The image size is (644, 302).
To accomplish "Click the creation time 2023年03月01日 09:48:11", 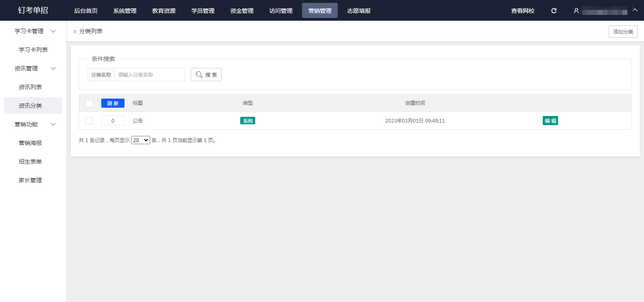I will (x=415, y=121).
